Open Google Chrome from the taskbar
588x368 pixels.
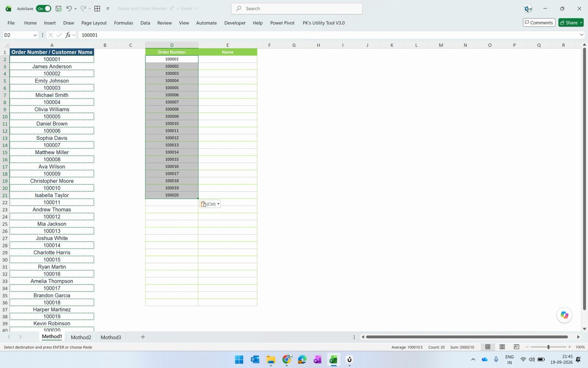pos(287,360)
